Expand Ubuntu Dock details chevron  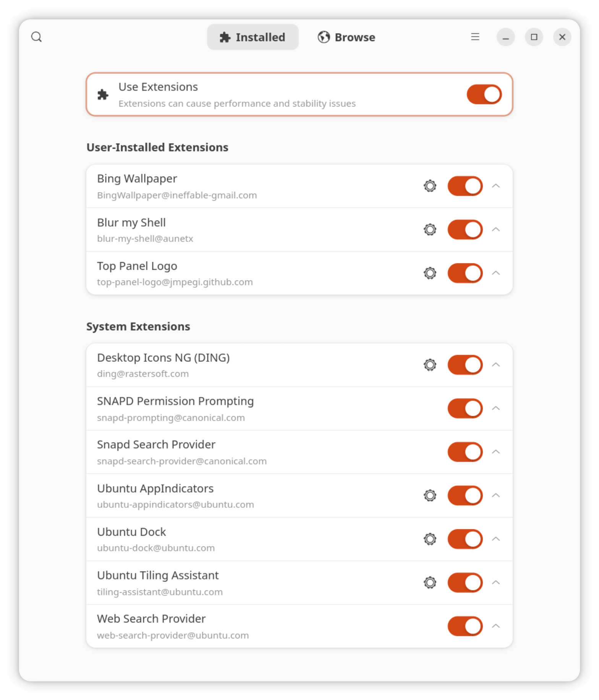coord(496,539)
